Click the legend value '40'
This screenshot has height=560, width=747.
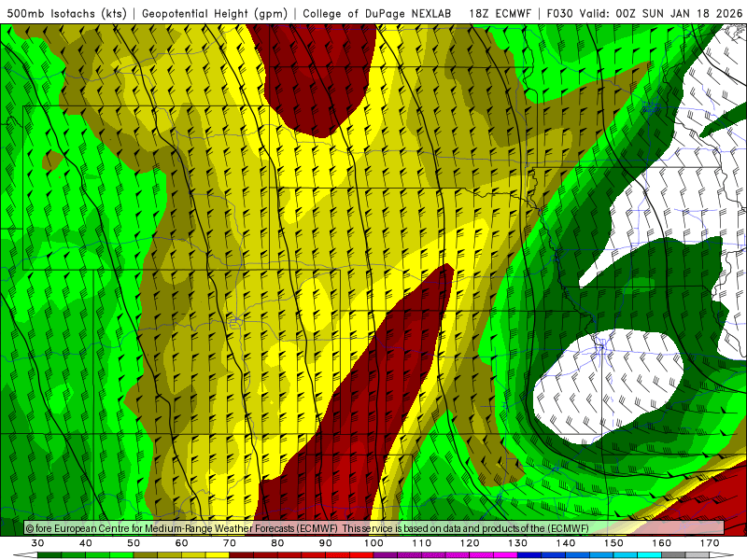tap(86, 543)
